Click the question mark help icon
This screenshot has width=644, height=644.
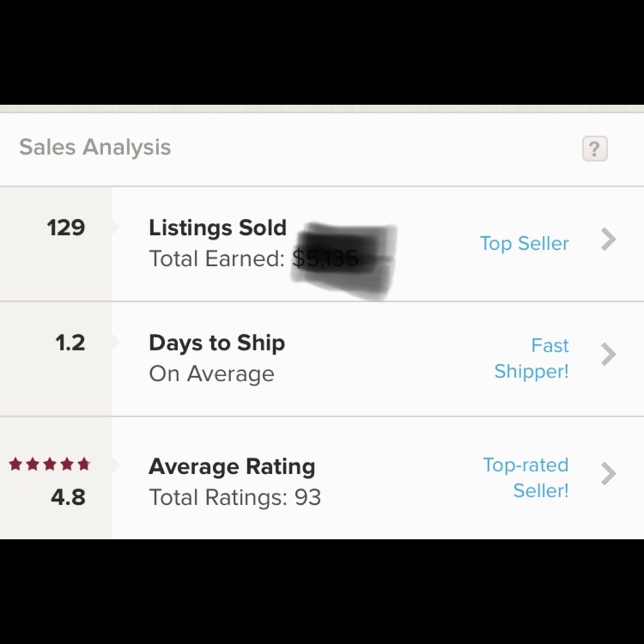click(x=594, y=149)
